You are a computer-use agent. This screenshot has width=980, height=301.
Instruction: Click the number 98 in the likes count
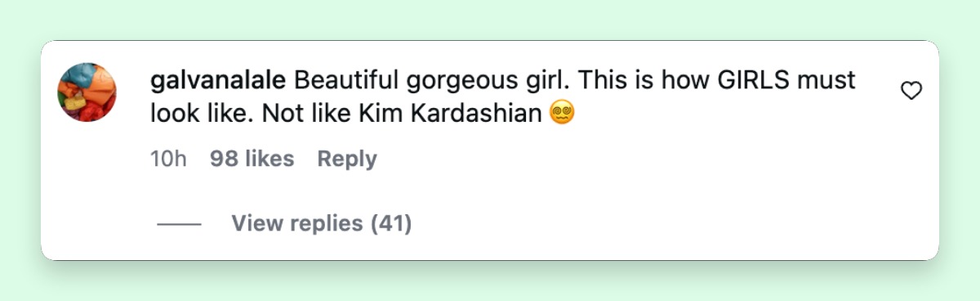(x=224, y=159)
